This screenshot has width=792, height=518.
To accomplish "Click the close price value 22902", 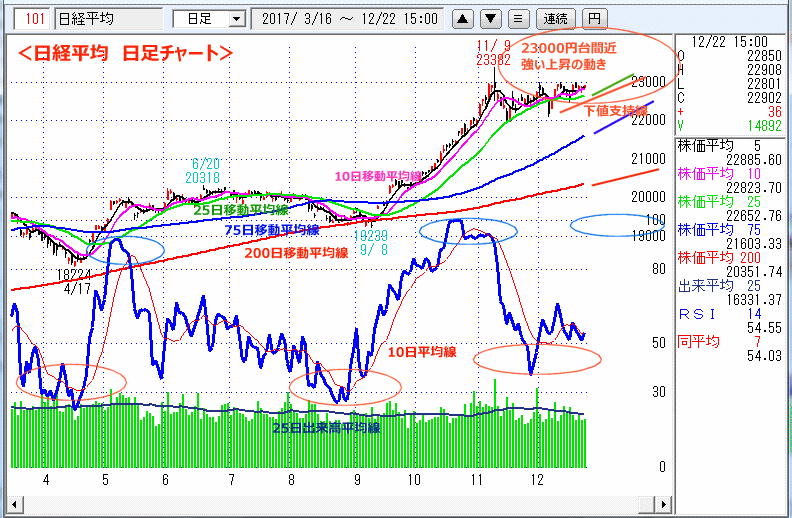I will click(x=764, y=98).
